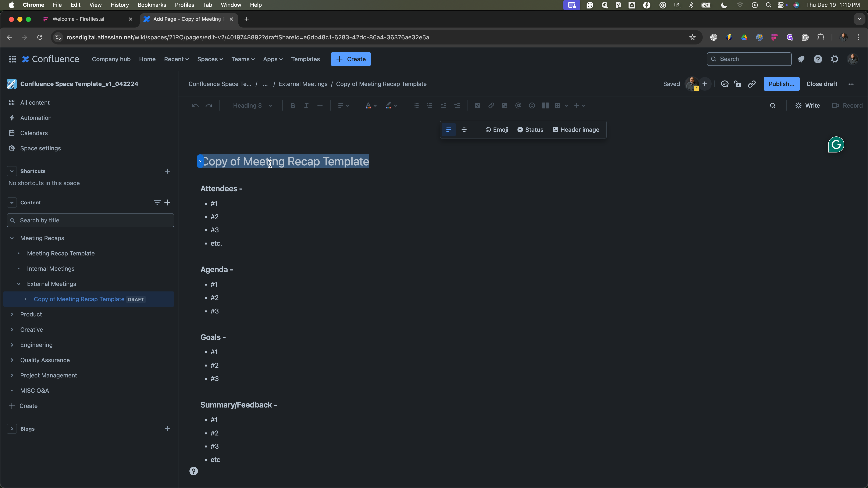This screenshot has width=868, height=488.
Task: Insert a numbered list
Action: (430, 105)
